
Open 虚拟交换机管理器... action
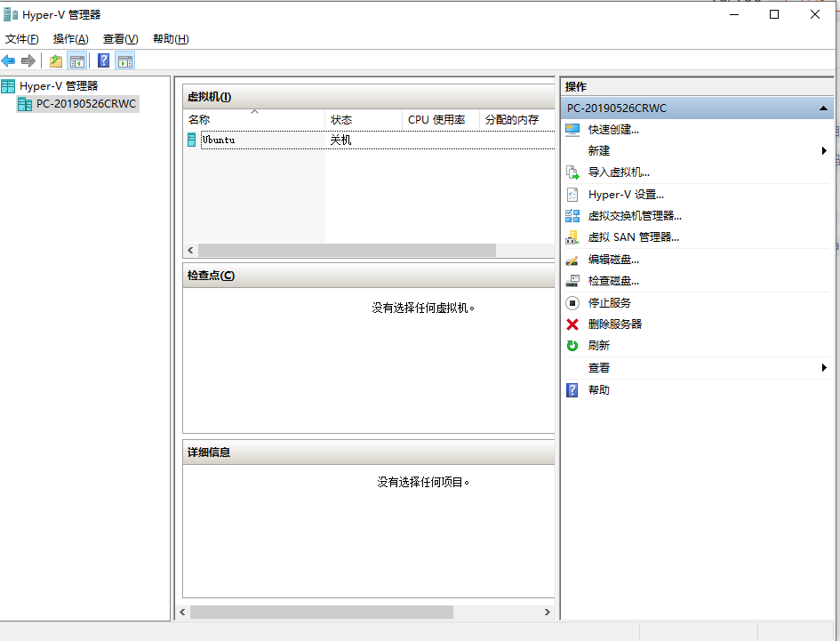point(635,216)
